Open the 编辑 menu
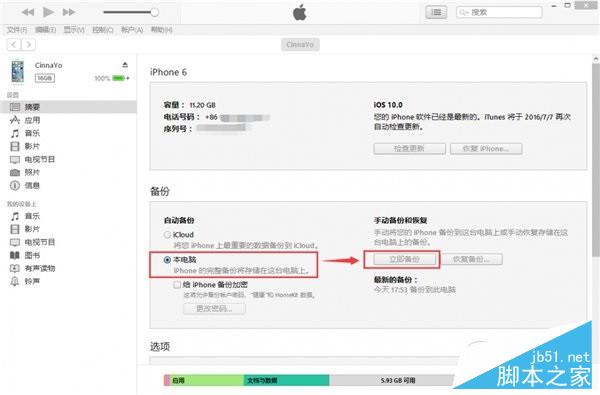The image size is (600, 395). tap(46, 30)
